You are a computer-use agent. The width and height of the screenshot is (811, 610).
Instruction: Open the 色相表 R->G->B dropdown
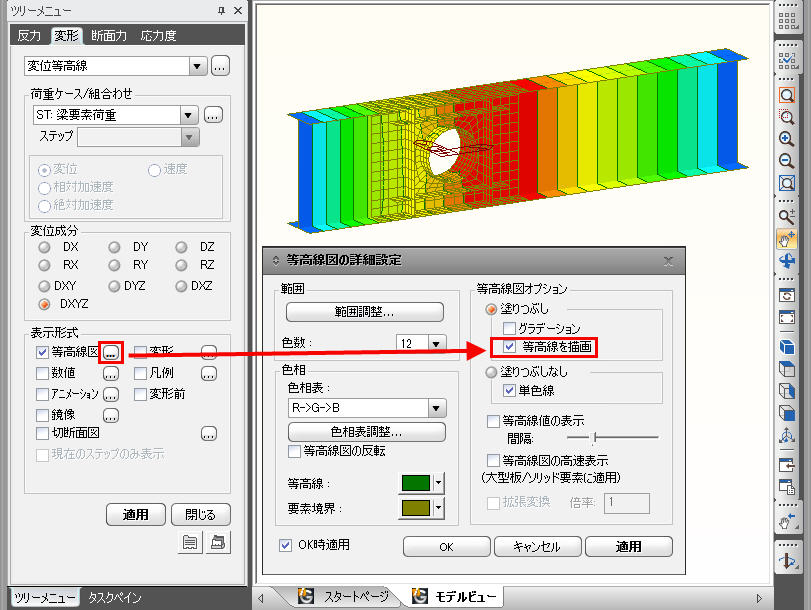pyautogui.click(x=436, y=408)
